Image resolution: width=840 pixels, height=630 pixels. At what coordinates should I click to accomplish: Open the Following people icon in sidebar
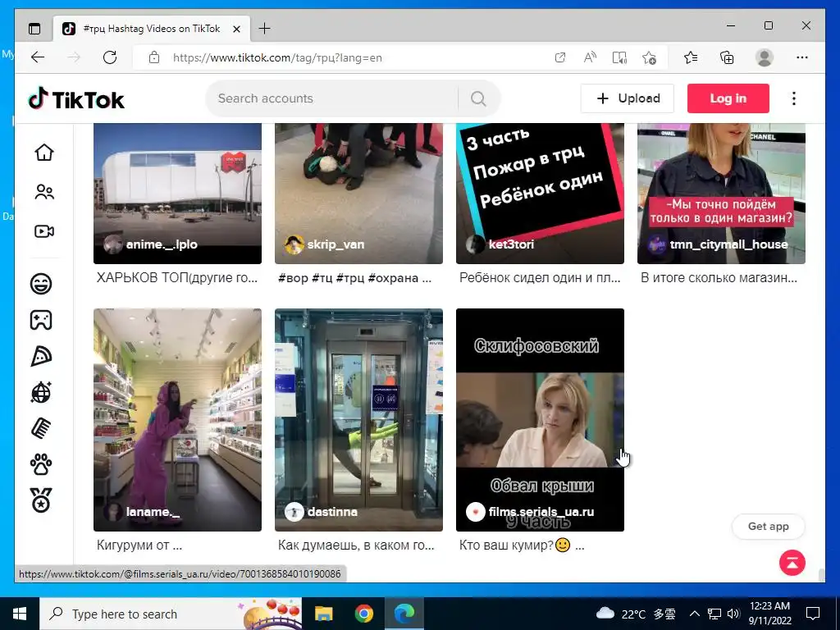point(44,192)
